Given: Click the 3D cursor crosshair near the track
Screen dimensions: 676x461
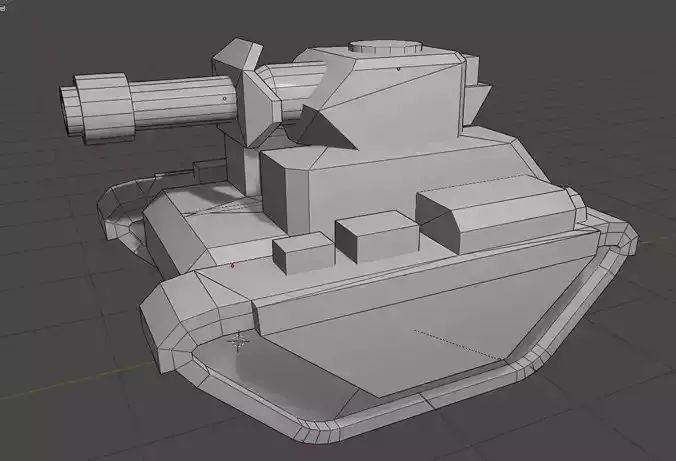Looking at the screenshot, I should pyautogui.click(x=238, y=342).
